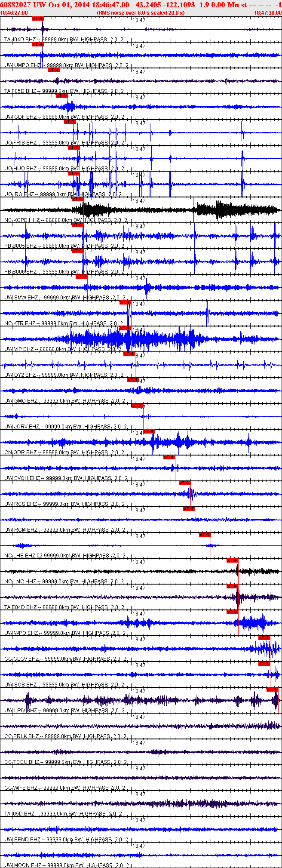The width and height of the screenshot is (282, 868).
Task: Click the station label UW RCM EHZ
Action: pyautogui.click(x=21, y=530)
